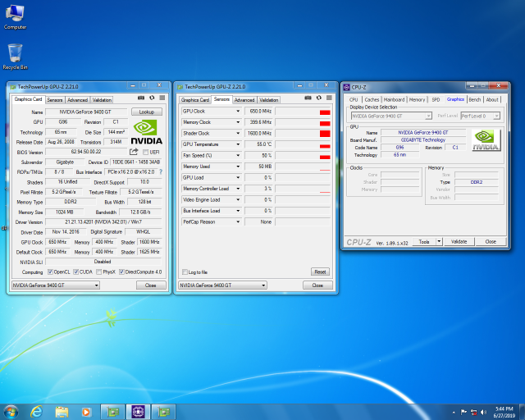Viewport: 525px width, 420px height.
Task: Open Windows Explorer from the taskbar
Action: [x=62, y=412]
